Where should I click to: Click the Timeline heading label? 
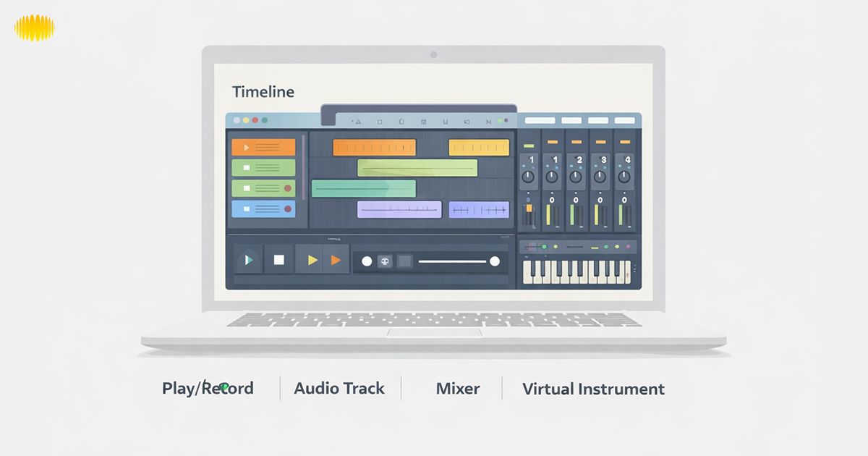(263, 92)
